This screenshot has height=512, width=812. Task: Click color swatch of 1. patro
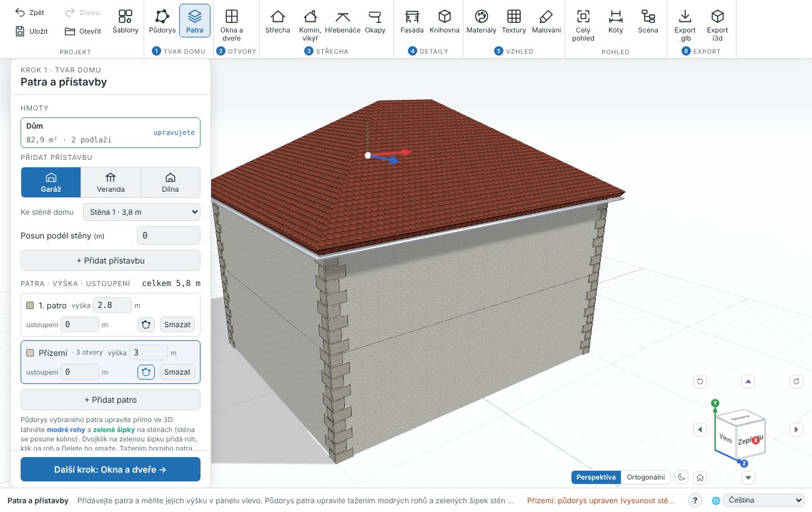click(x=30, y=306)
